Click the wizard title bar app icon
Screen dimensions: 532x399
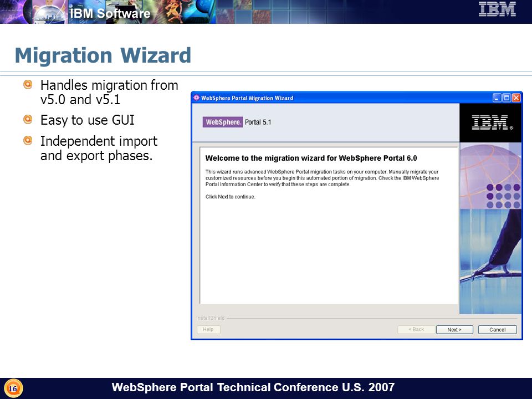(196, 98)
